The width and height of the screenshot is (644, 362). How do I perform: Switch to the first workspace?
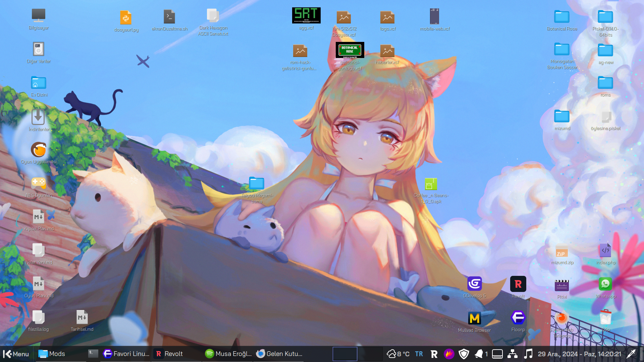pyautogui.click(x=345, y=354)
